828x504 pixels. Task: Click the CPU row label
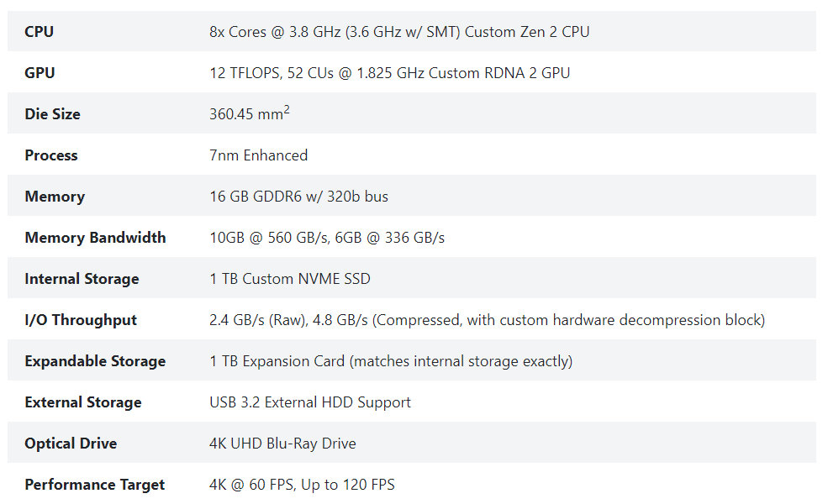coord(40,32)
